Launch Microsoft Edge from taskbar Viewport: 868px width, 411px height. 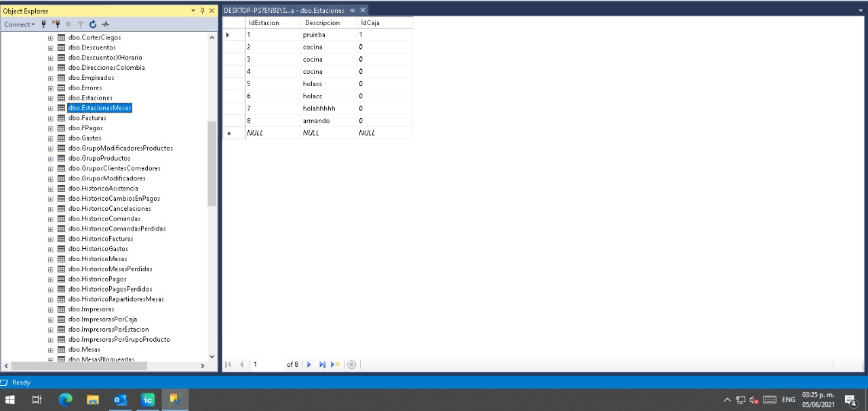[66, 400]
